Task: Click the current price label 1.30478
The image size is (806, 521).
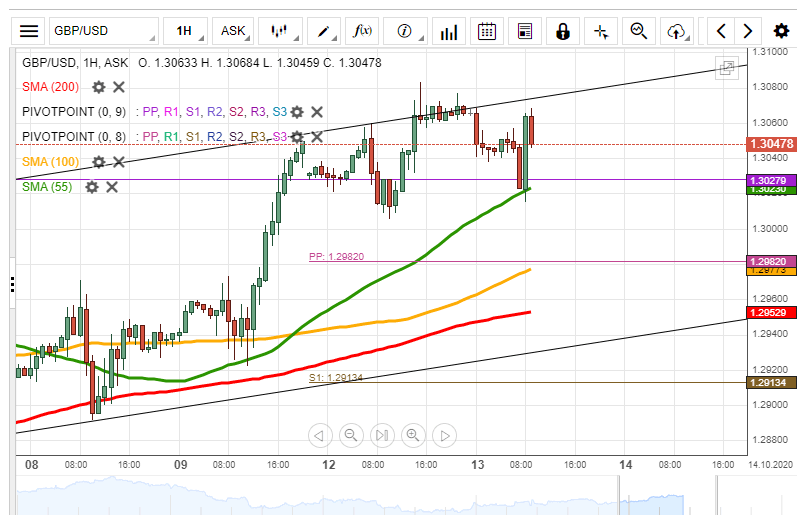Action: pos(772,144)
